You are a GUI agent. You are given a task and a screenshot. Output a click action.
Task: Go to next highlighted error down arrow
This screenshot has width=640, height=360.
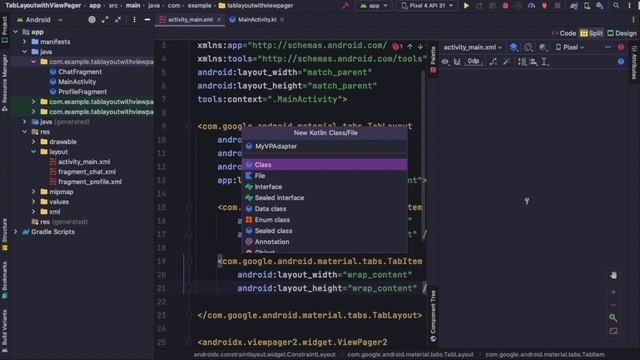point(420,46)
